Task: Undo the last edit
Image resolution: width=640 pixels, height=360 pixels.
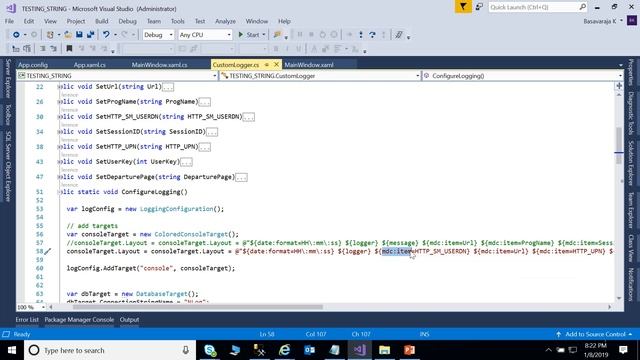Action: point(106,35)
